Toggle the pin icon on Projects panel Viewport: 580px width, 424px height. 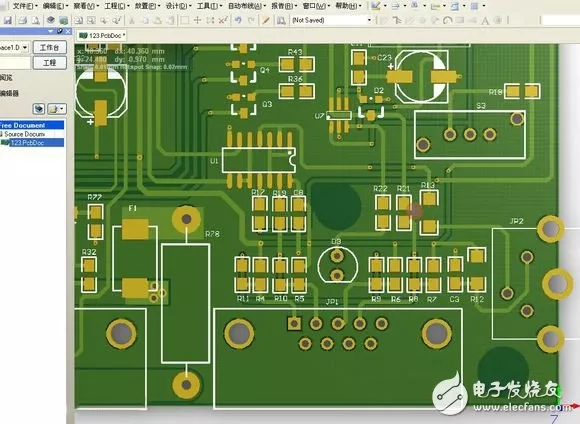[60, 31]
